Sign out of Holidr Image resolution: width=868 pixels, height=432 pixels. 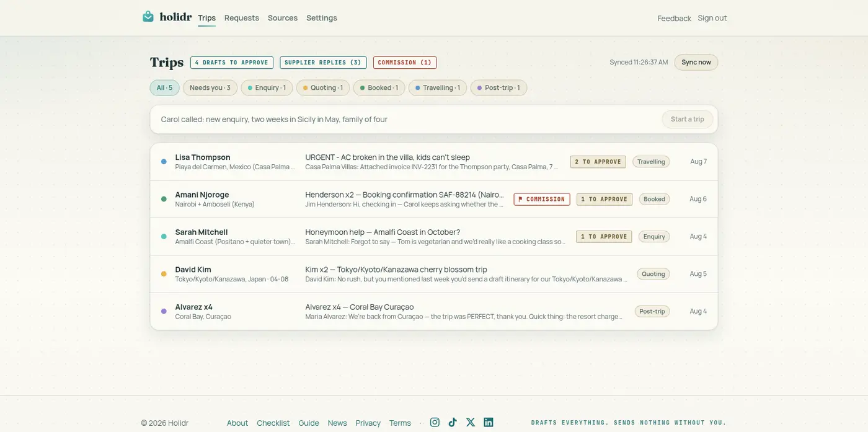[712, 18]
